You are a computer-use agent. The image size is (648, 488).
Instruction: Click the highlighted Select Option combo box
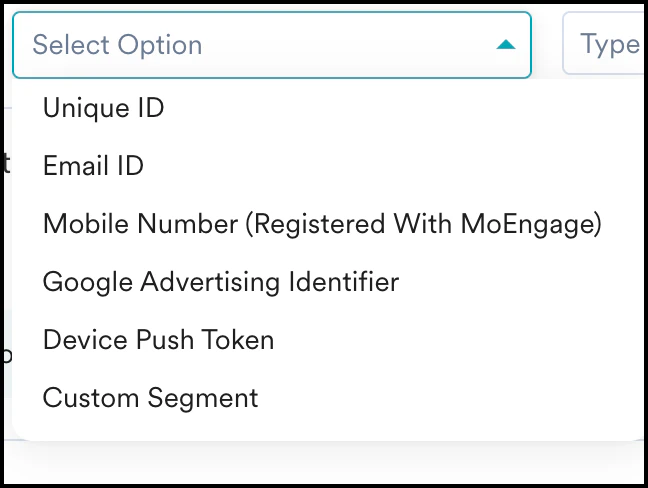(x=270, y=45)
